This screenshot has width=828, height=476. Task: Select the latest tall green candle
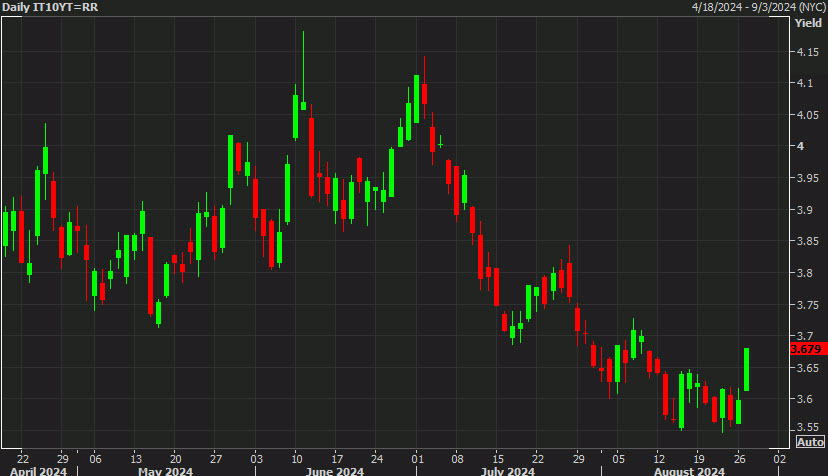[746, 369]
